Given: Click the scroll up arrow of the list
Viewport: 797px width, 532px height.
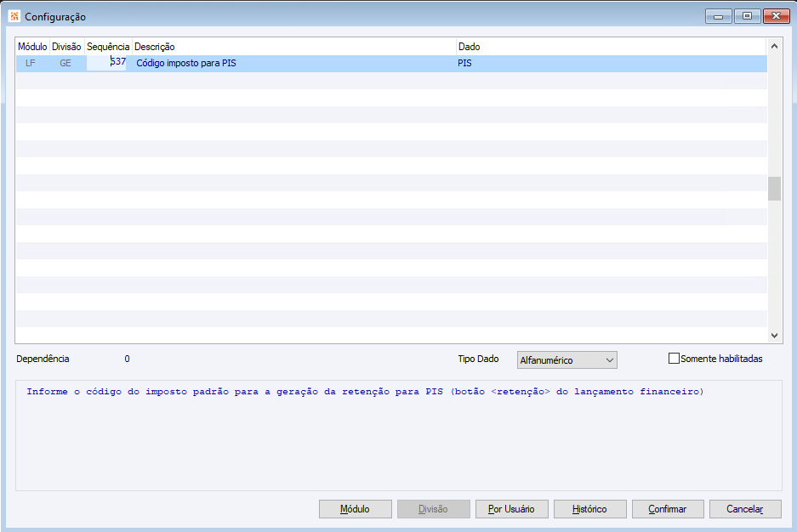Looking at the screenshot, I should [774, 46].
